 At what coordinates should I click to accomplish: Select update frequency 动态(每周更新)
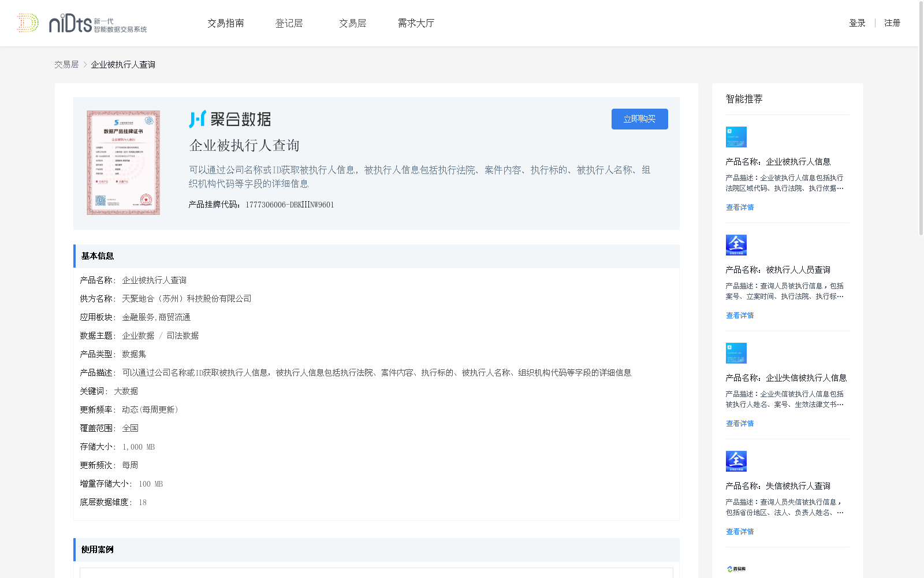coord(150,410)
